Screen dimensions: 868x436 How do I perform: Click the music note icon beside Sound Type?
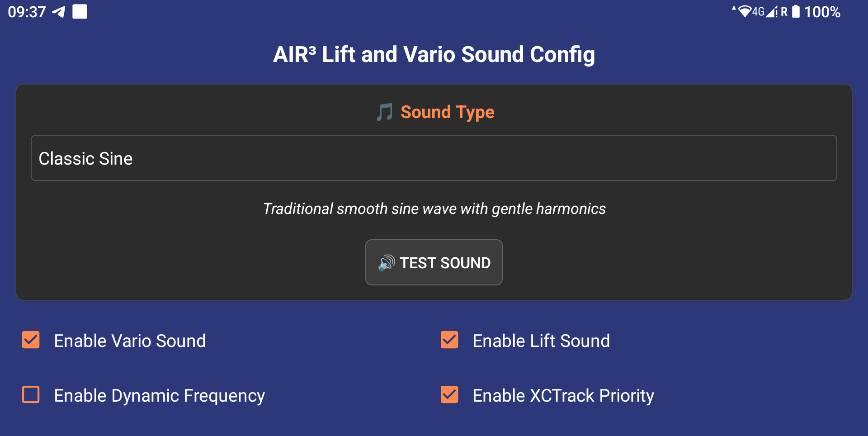pyautogui.click(x=385, y=112)
